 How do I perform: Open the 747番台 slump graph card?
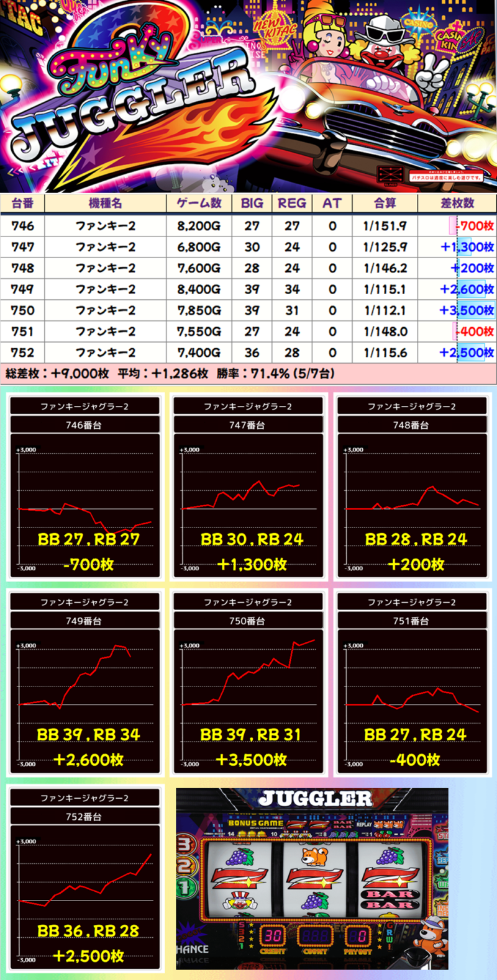click(248, 488)
